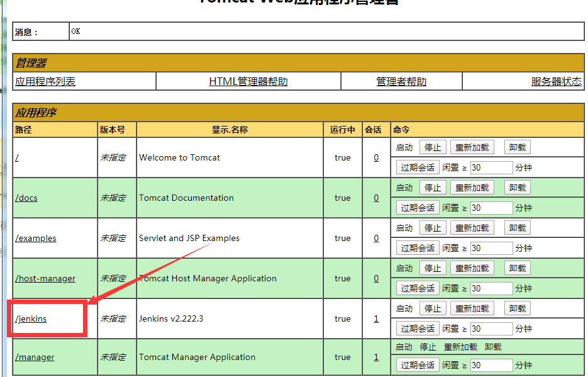This screenshot has width=588, height=377.
Task: Click 显示.名称 column header
Action: click(x=230, y=130)
